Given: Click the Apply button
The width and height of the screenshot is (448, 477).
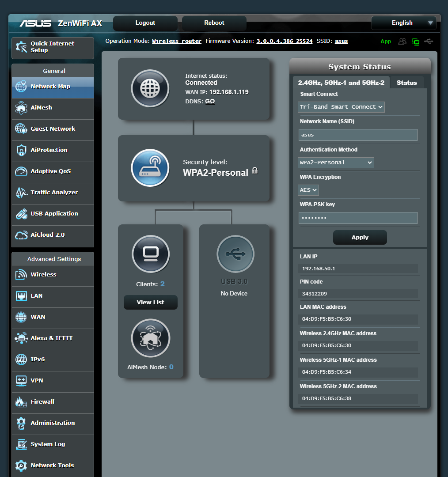Looking at the screenshot, I should 360,237.
